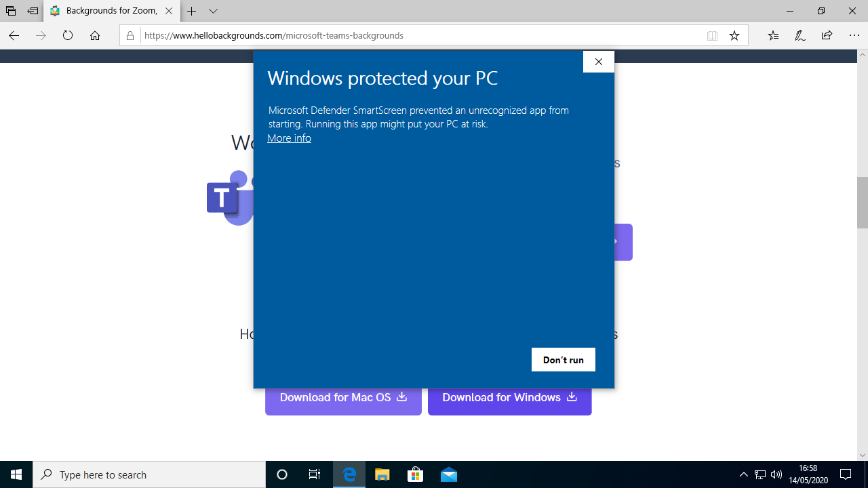
Task: Open the Windows Start menu
Action: [x=16, y=474]
